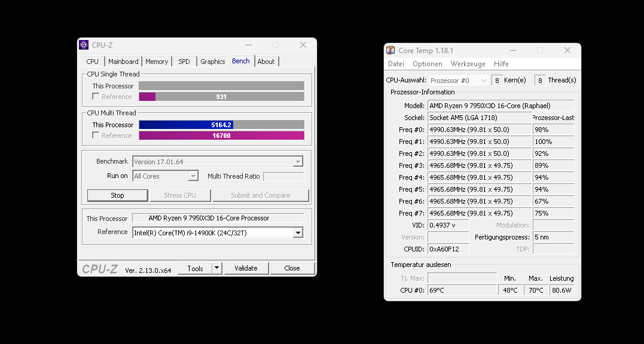Click the Kern(e) count box
The height and width of the screenshot is (344, 644).
(x=497, y=81)
